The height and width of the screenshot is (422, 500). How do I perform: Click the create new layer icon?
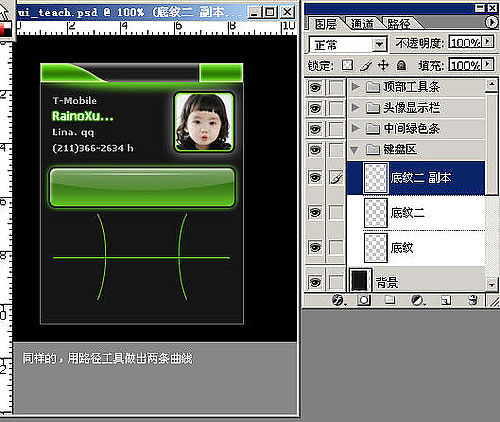coord(446,301)
